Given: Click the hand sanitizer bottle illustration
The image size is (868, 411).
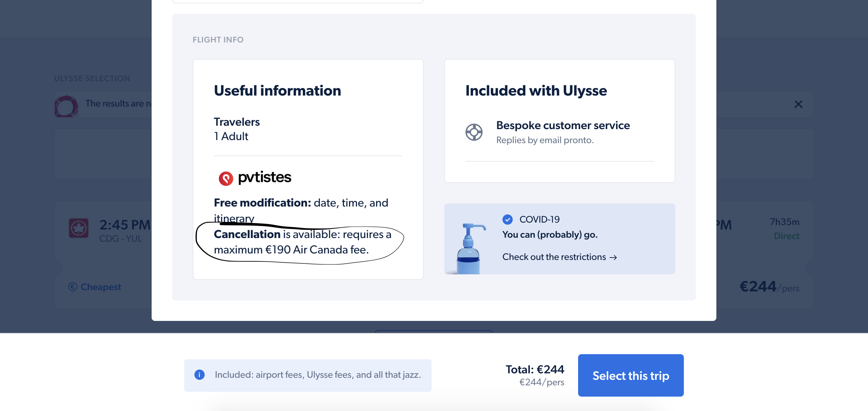Looking at the screenshot, I should point(471,248).
